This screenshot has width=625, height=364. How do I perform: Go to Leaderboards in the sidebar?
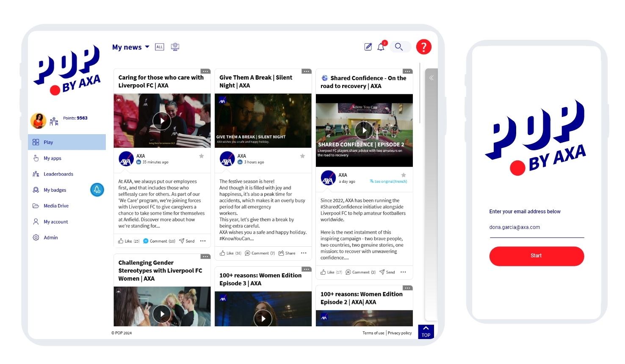pos(67,174)
